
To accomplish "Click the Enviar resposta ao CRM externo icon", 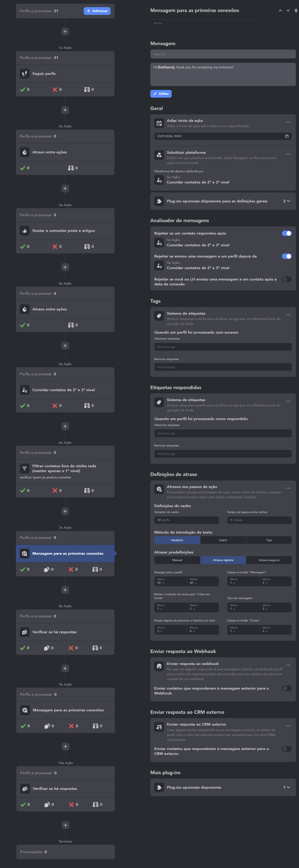I will (159, 727).
